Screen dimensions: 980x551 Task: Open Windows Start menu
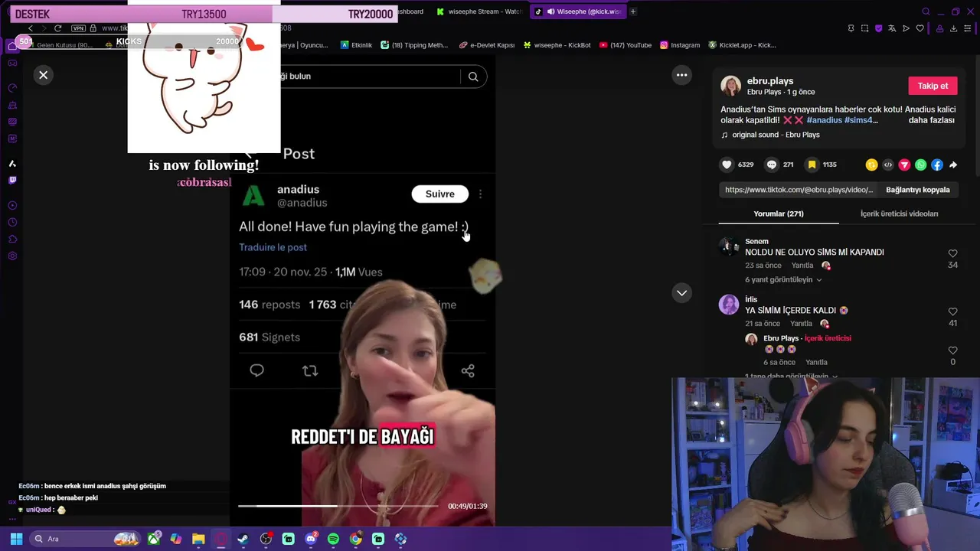[x=16, y=539]
